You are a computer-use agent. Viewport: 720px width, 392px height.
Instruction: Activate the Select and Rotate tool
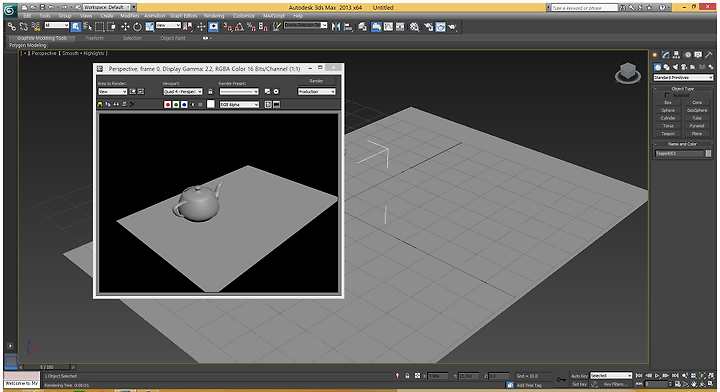point(137,27)
